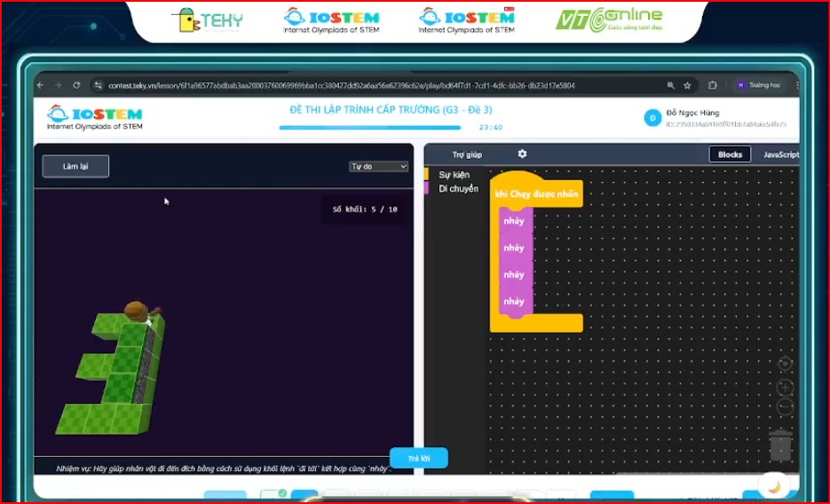
Task: Switch to the Blocks tab
Action: (x=730, y=154)
